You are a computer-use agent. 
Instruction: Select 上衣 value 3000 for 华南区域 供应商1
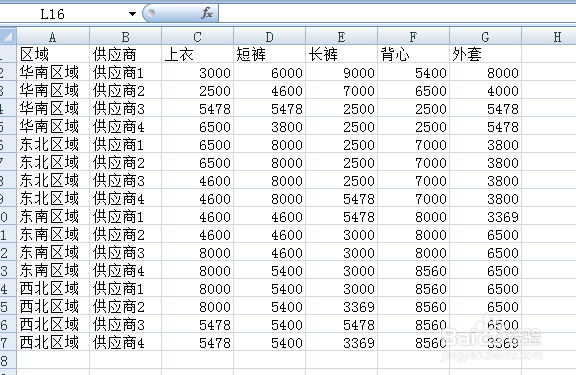[197, 72]
